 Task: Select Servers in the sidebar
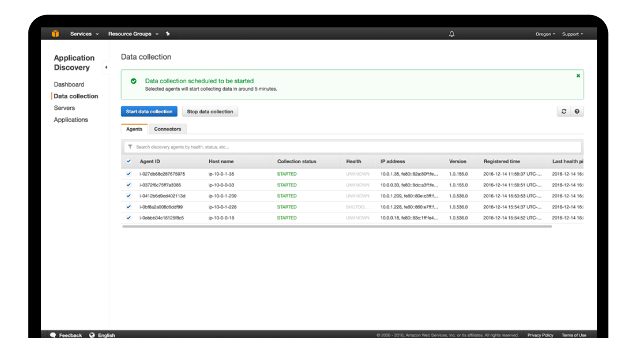pyautogui.click(x=64, y=108)
